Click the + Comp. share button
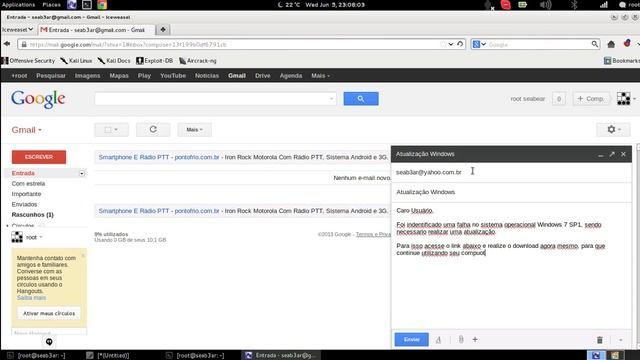The height and width of the screenshot is (360, 640). 591,99
